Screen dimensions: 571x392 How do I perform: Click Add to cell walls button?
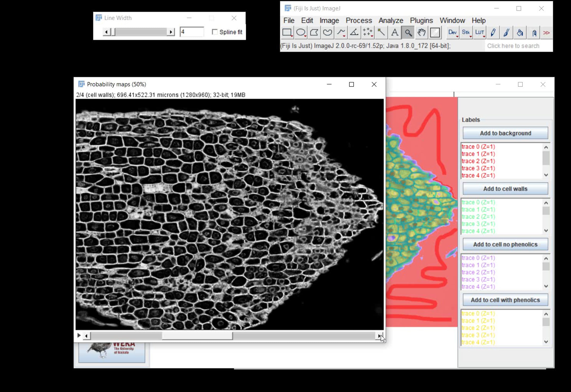[x=505, y=189]
